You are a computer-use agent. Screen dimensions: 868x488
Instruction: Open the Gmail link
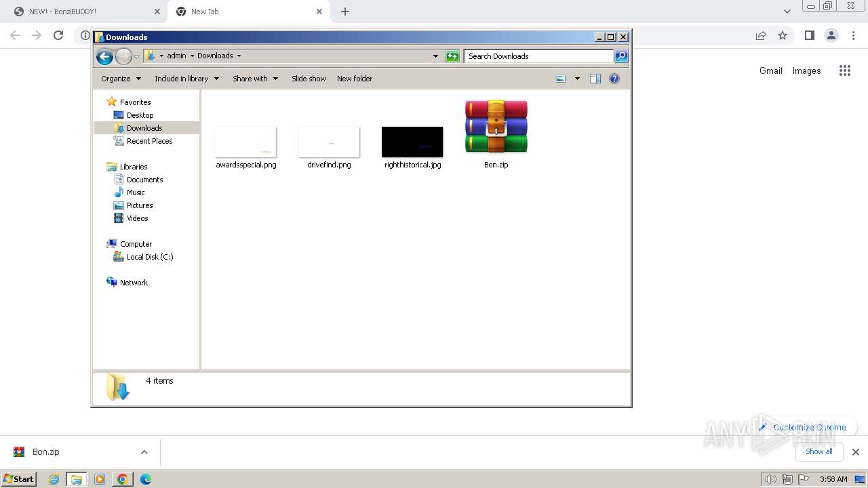tap(771, 70)
